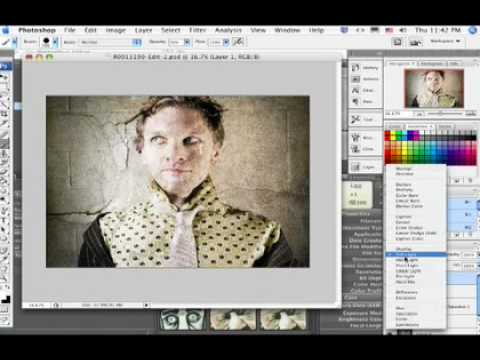
Task: Click the new swatch icon in Swatches panel
Action: (x=457, y=180)
